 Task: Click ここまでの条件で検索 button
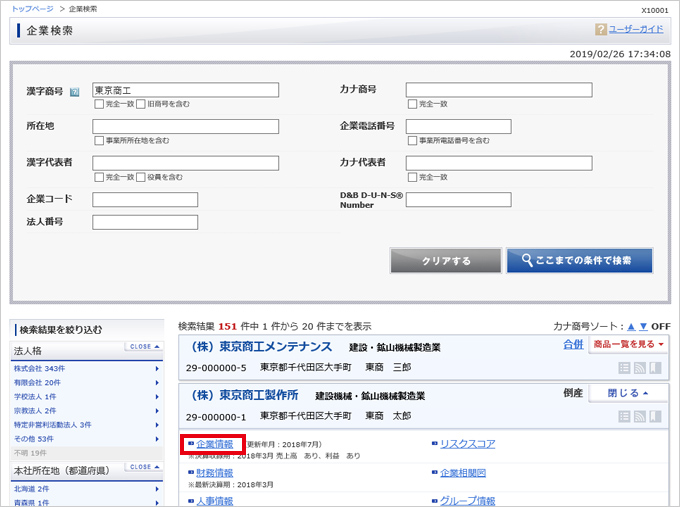[579, 261]
